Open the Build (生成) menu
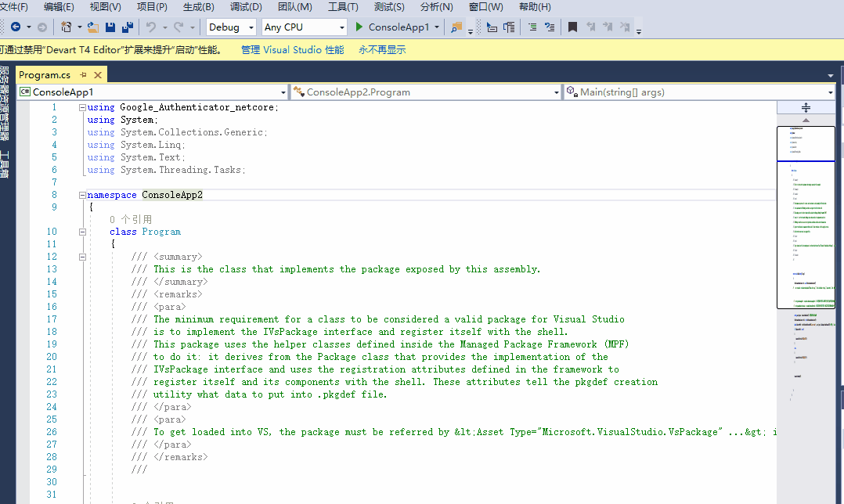 point(199,7)
